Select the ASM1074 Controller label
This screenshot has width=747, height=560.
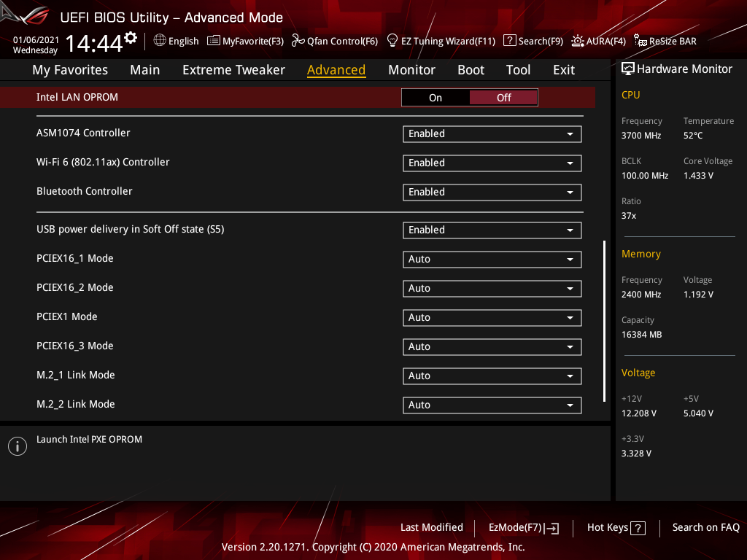pos(83,133)
